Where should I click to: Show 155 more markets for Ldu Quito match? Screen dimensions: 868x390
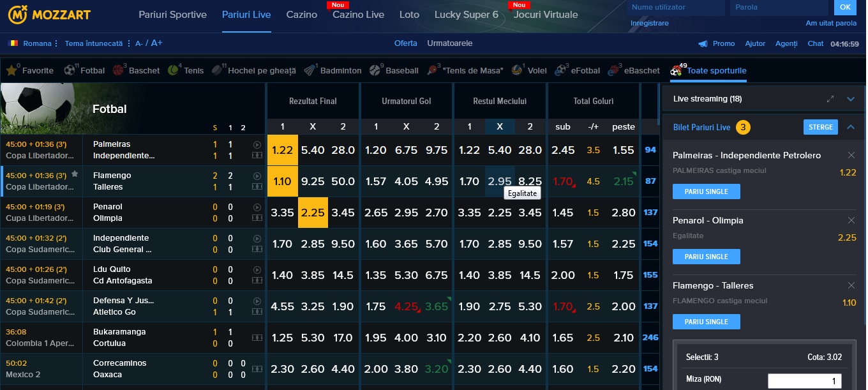coord(650,275)
